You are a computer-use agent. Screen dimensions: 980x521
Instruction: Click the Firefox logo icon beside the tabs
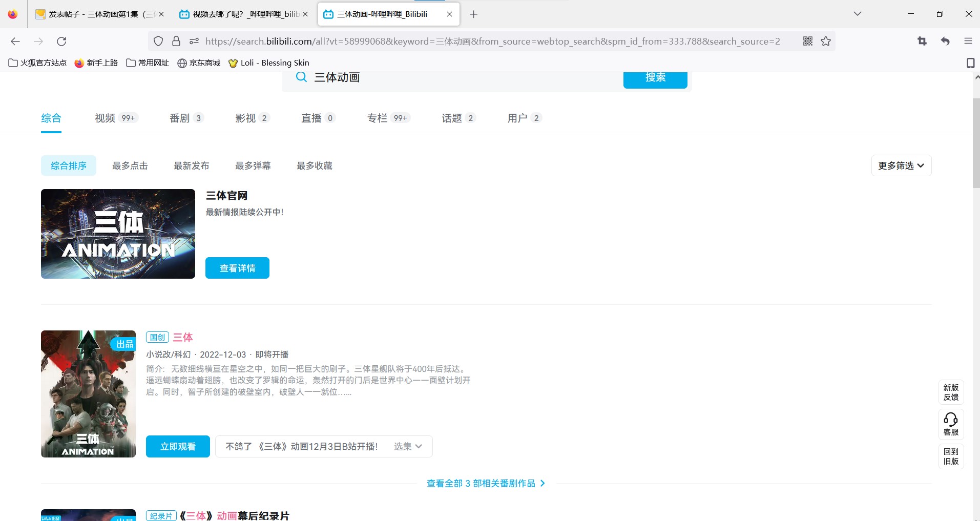(x=13, y=14)
